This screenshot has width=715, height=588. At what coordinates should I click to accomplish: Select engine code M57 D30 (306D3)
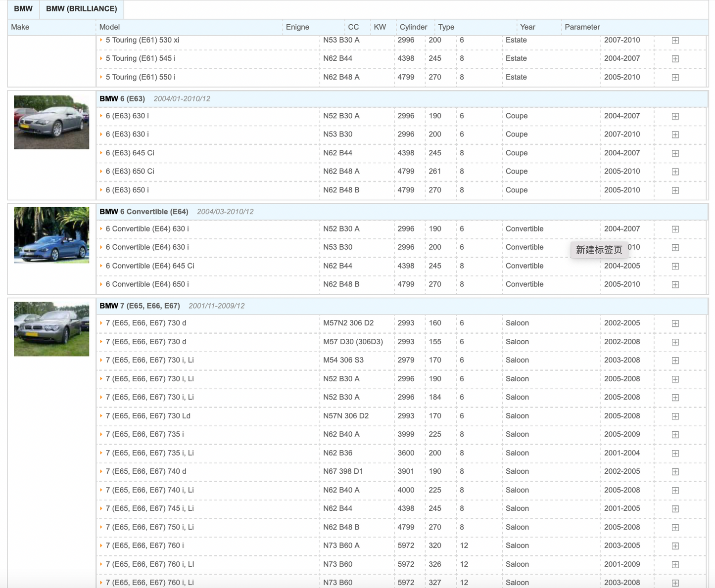click(353, 342)
